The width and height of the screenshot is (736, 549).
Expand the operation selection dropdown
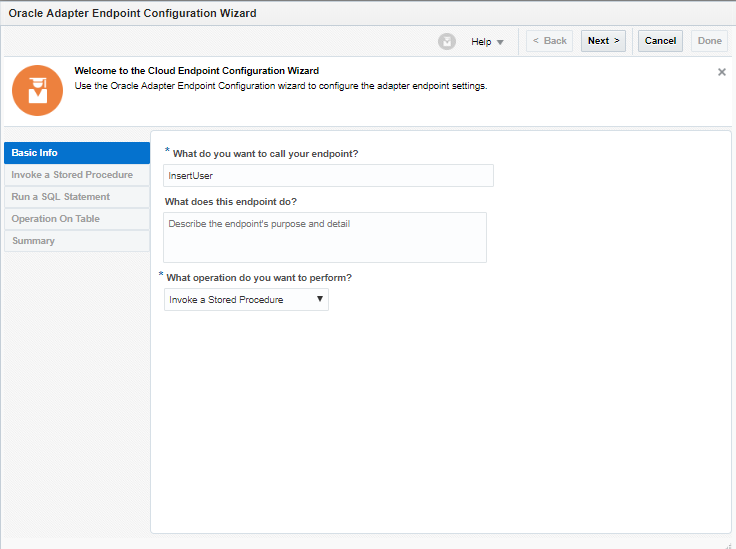246,299
